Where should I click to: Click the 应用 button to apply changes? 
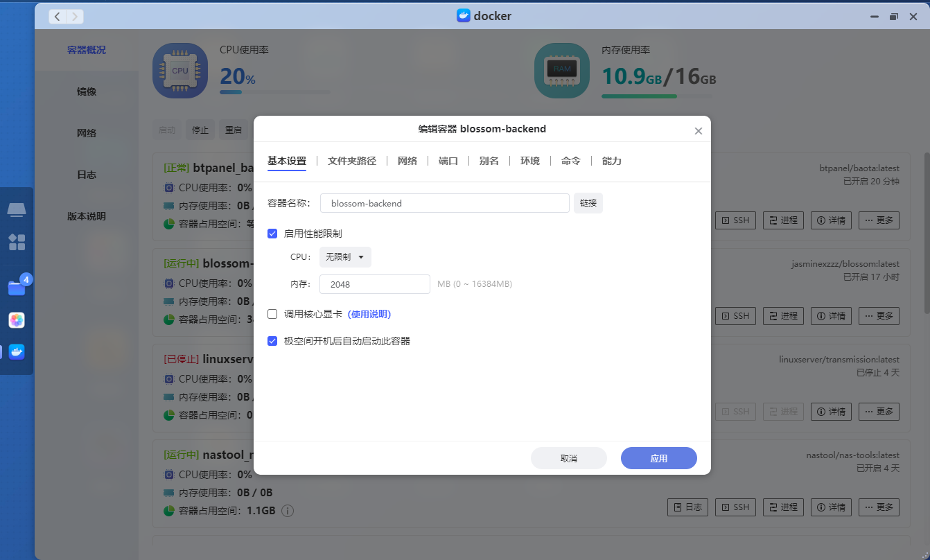[658, 459]
